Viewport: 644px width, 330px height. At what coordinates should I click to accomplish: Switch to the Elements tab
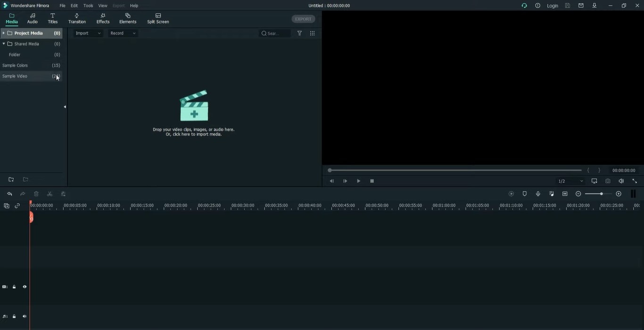(x=128, y=18)
